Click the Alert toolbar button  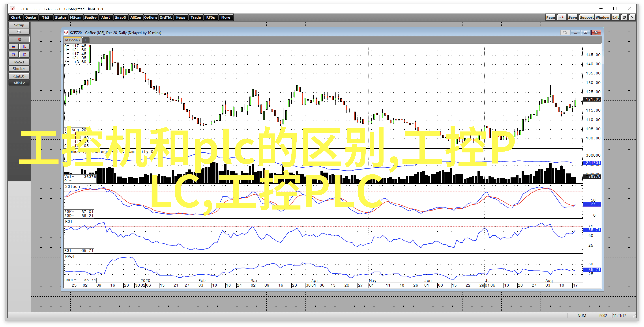click(x=105, y=17)
